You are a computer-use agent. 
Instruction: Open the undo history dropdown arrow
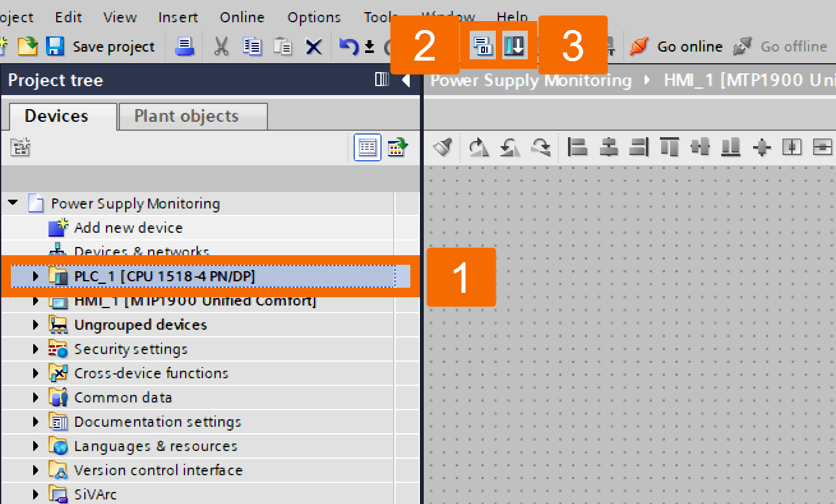[369, 47]
